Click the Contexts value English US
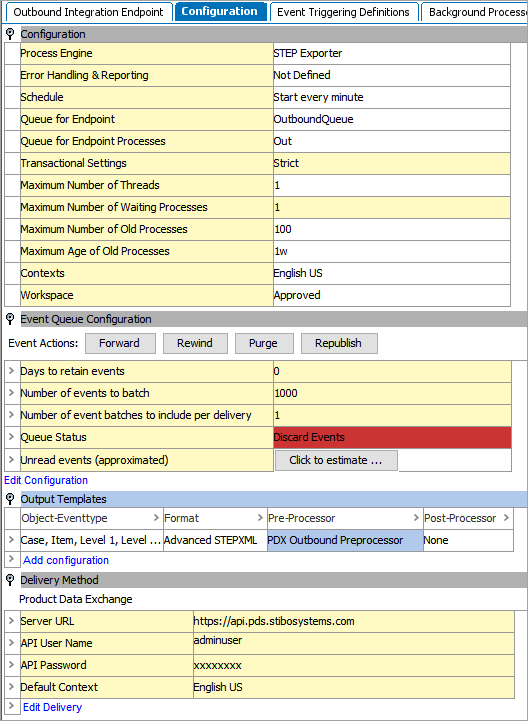 coord(391,273)
